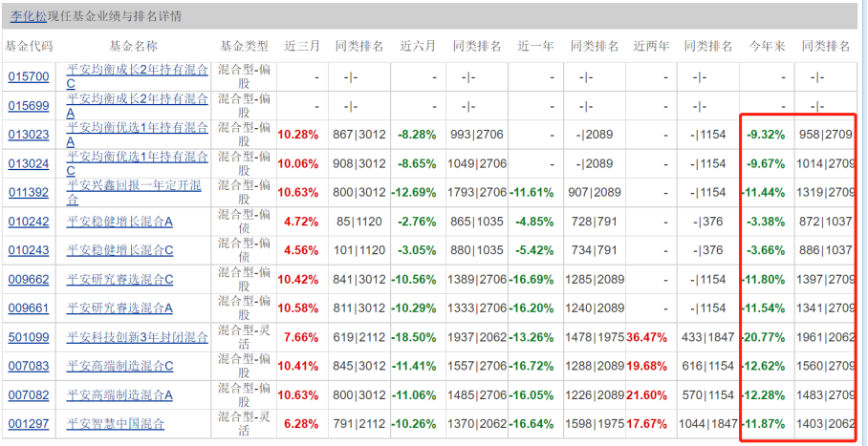Select the -4.85% one-year return cell
868x446 pixels.
pyautogui.click(x=534, y=222)
